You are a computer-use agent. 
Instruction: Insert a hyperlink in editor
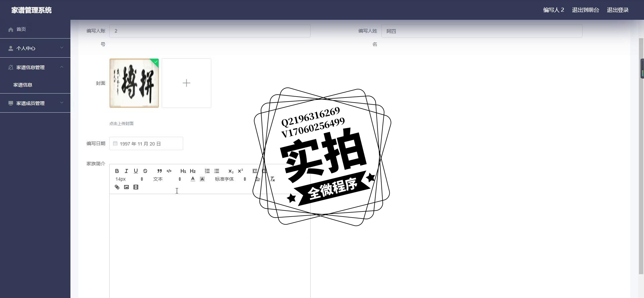click(117, 187)
